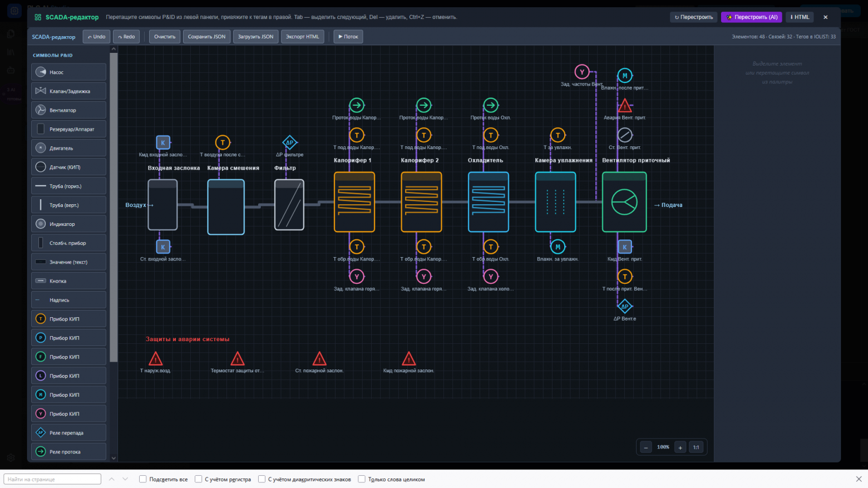Screen dimensions: 868x488
Task: Pick the Клапан/Задвижка valve symbol
Action: 68,91
